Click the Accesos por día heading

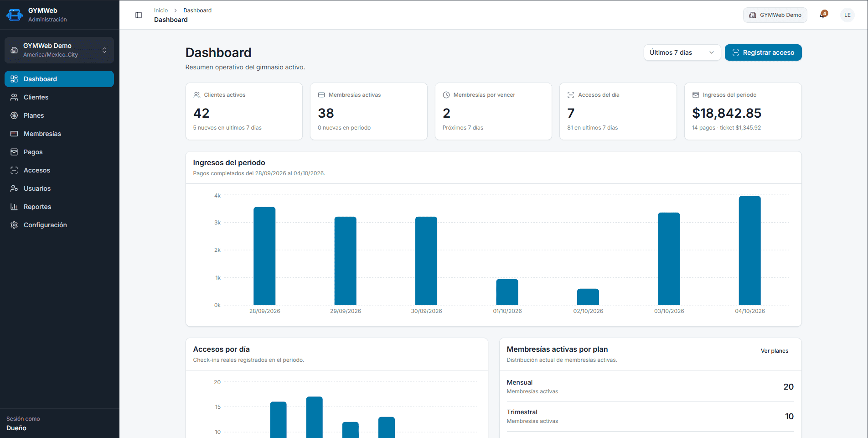[x=222, y=349]
